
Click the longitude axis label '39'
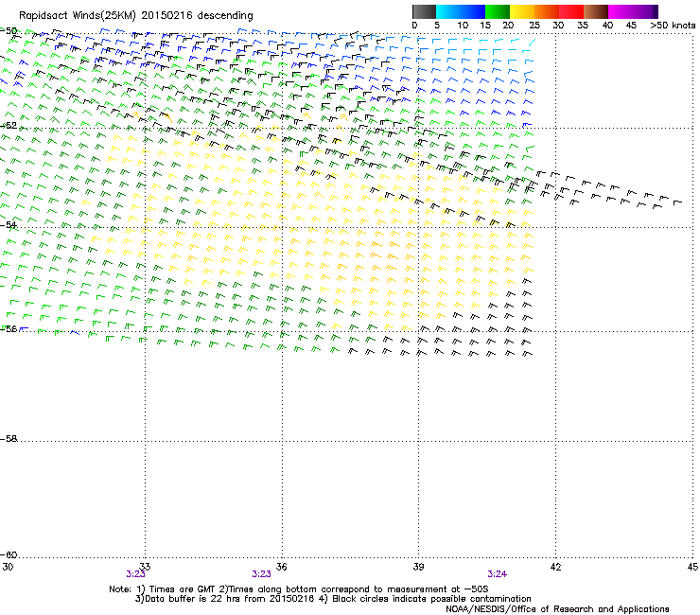pos(418,567)
